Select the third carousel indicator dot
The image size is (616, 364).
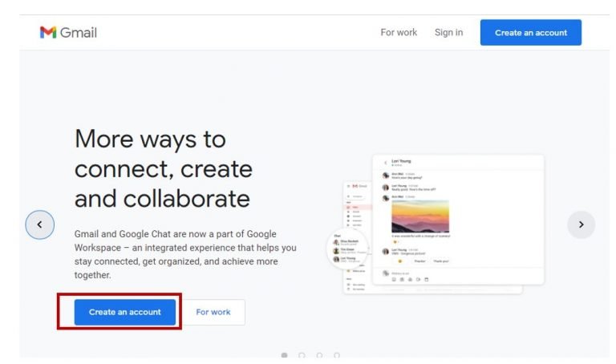[319, 355]
